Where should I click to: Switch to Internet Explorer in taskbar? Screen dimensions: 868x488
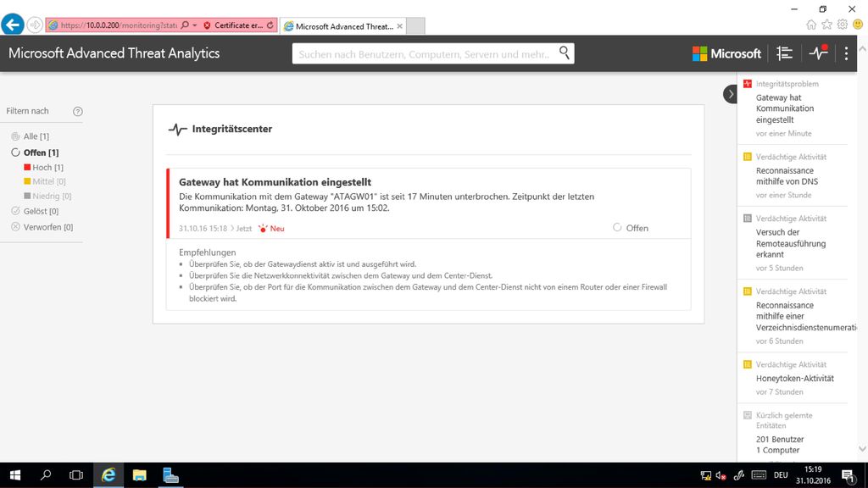pyautogui.click(x=108, y=475)
